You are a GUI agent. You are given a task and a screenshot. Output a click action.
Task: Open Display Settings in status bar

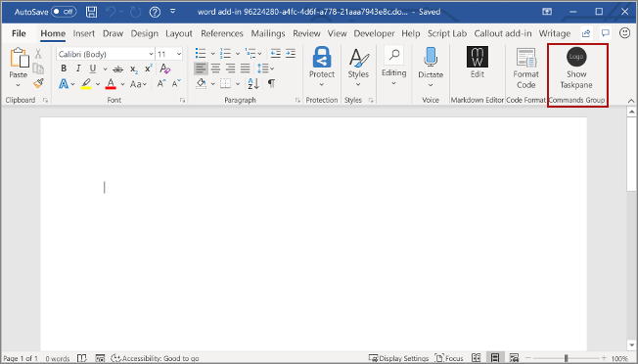pos(398,358)
